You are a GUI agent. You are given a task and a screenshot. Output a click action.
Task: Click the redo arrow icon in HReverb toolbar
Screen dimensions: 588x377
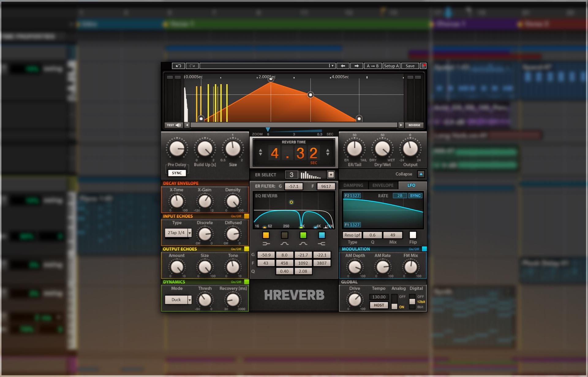point(192,66)
